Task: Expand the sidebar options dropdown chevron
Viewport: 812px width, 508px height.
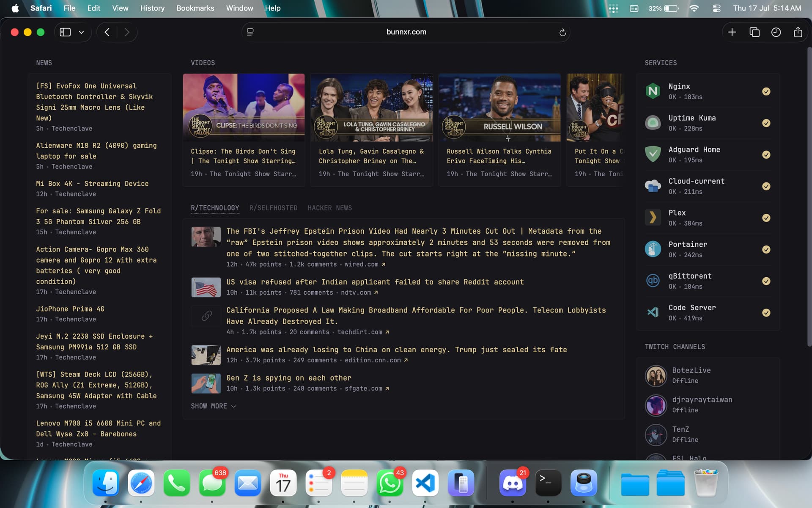Action: (81, 32)
